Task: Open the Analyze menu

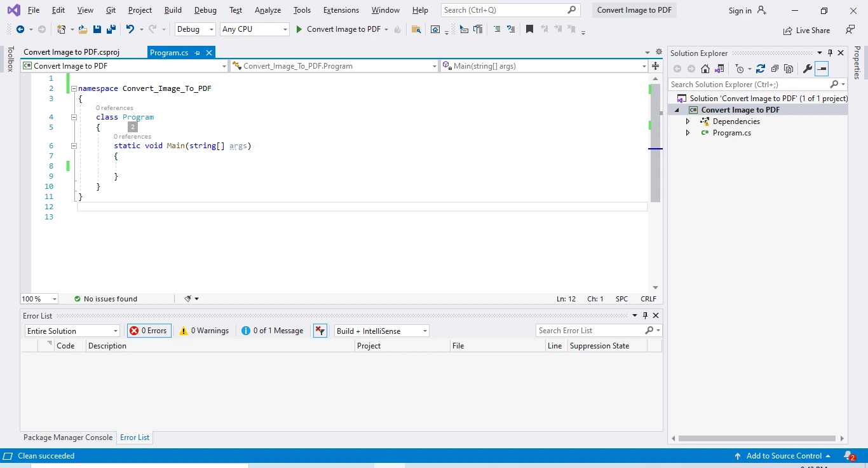Action: pos(268,10)
